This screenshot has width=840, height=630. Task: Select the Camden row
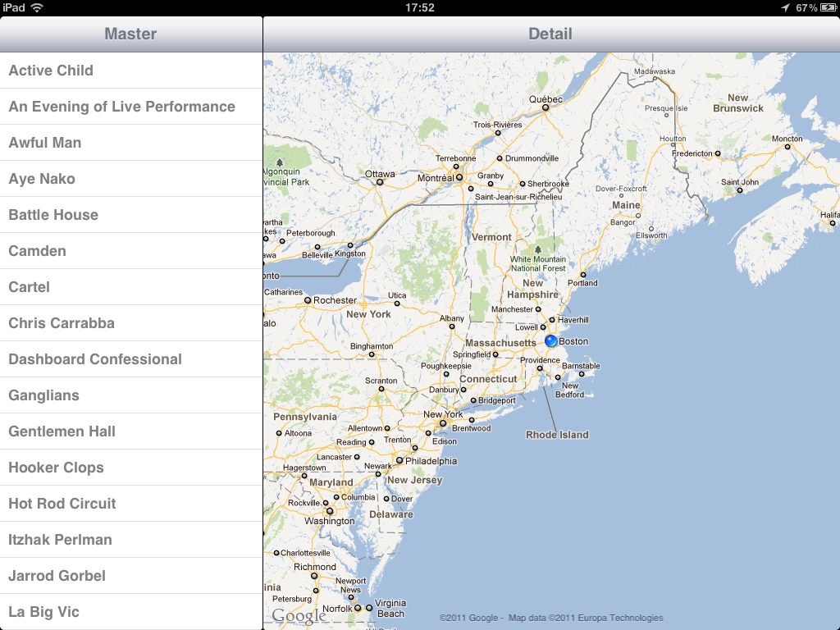[x=131, y=251]
